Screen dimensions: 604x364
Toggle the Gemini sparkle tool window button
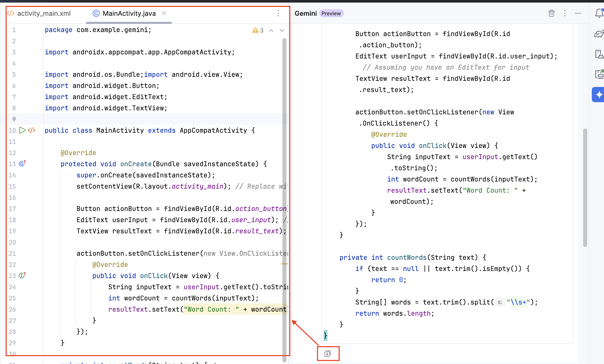pyautogui.click(x=599, y=95)
